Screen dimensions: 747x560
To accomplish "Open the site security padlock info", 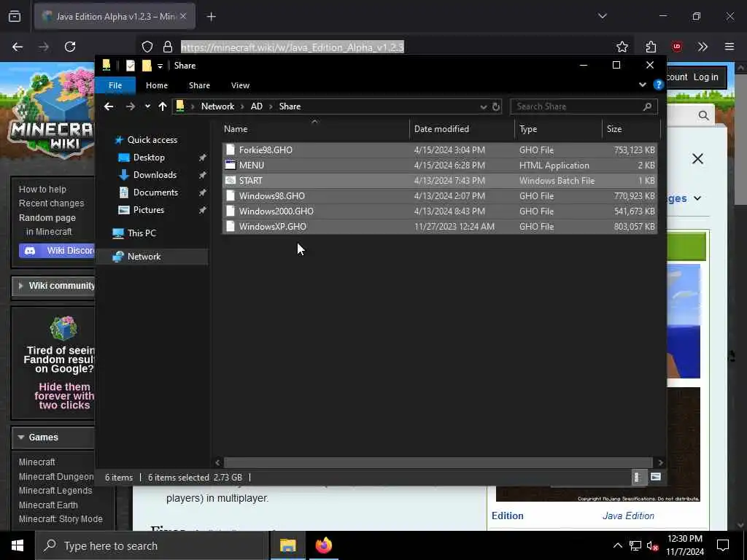I will pyautogui.click(x=168, y=47).
